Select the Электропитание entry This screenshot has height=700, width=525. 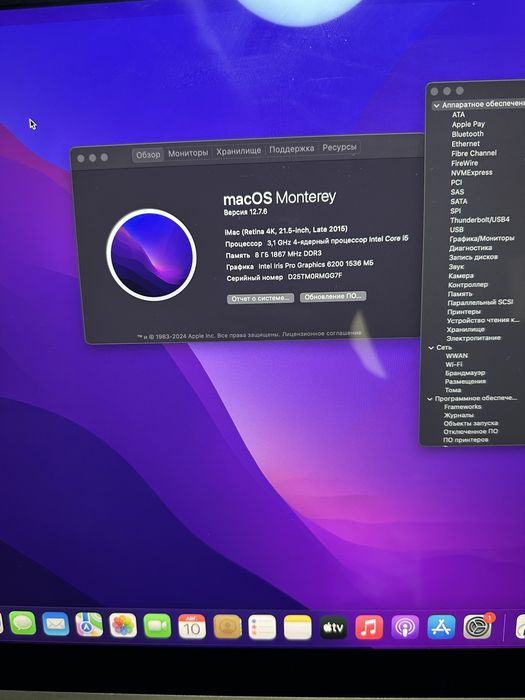(x=473, y=338)
